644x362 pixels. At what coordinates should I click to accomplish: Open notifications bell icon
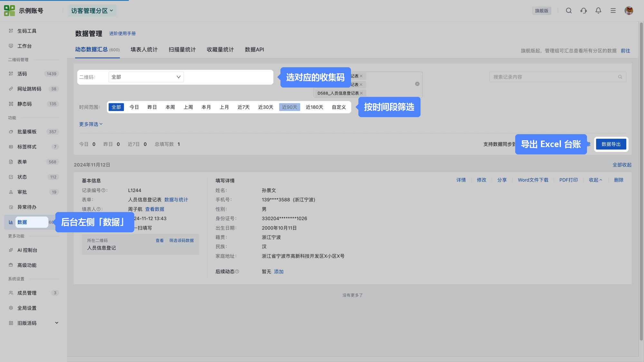click(598, 11)
